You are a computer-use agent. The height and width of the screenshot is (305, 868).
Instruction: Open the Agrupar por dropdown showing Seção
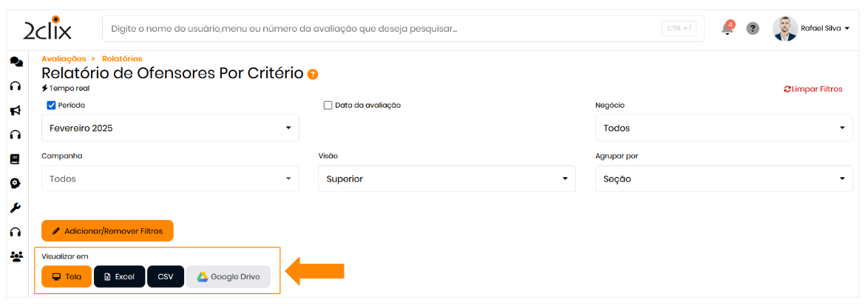pos(723,179)
